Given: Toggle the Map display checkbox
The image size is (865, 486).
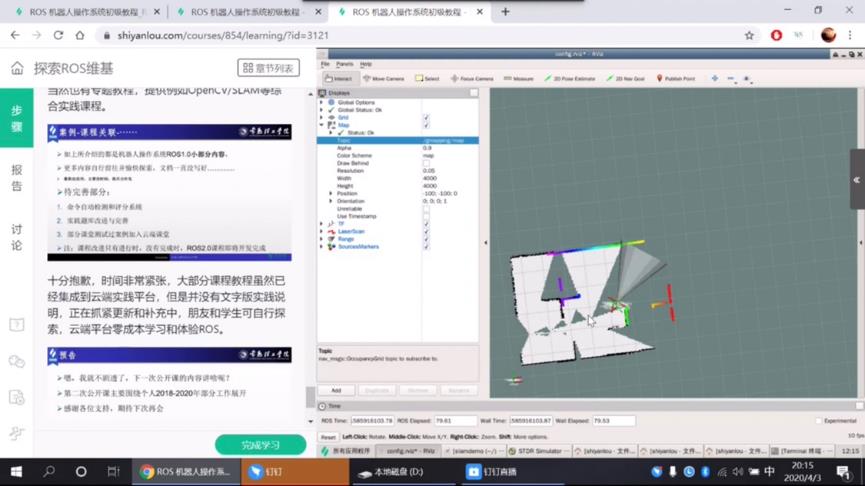Looking at the screenshot, I should [x=426, y=125].
